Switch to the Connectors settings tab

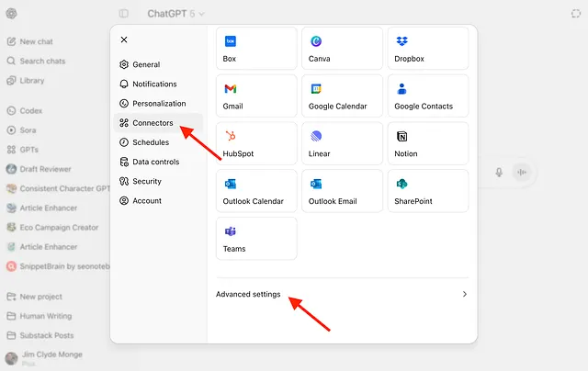coord(153,123)
